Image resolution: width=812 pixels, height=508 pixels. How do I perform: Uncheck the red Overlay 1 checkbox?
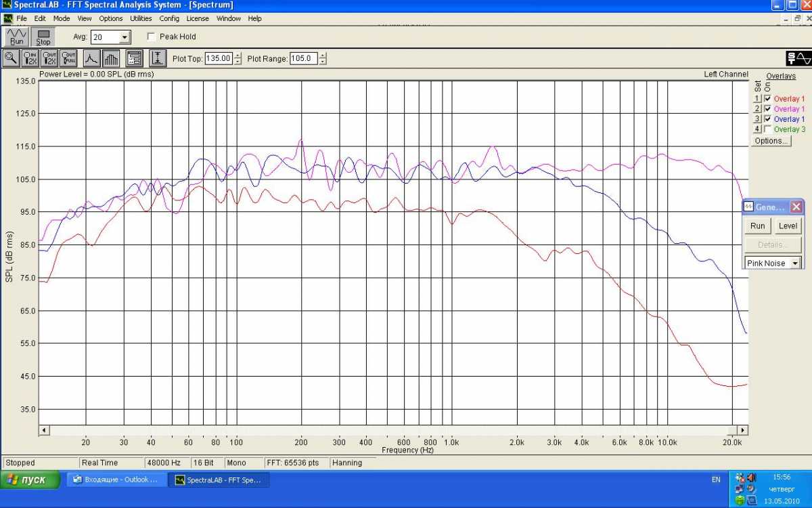click(767, 99)
